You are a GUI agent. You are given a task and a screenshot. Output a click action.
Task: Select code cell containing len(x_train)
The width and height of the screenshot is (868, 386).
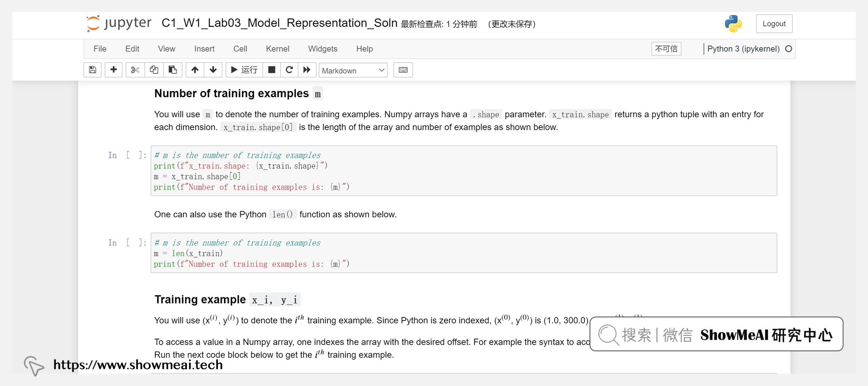click(464, 253)
